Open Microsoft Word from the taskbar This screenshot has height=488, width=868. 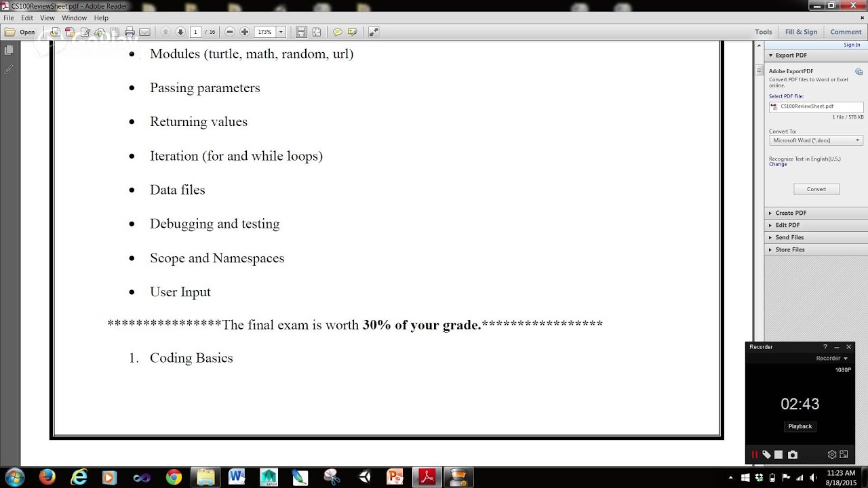point(237,477)
